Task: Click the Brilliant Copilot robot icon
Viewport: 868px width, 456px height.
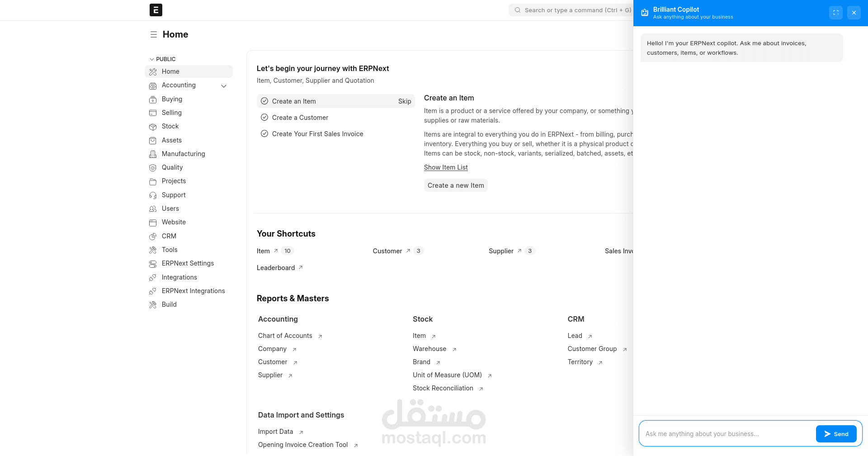Action: (x=645, y=13)
